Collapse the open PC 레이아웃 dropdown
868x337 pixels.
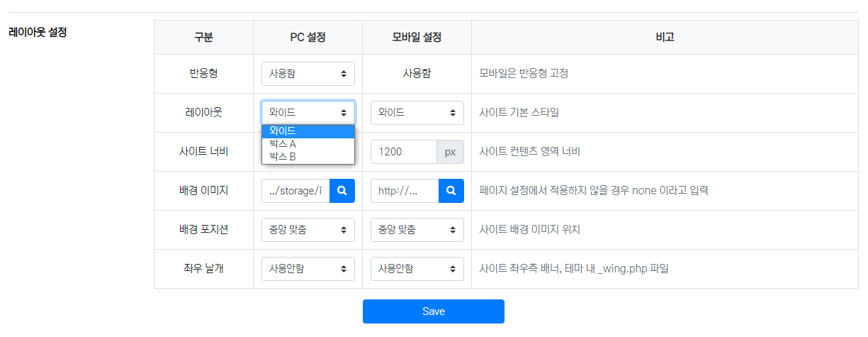coord(308,113)
